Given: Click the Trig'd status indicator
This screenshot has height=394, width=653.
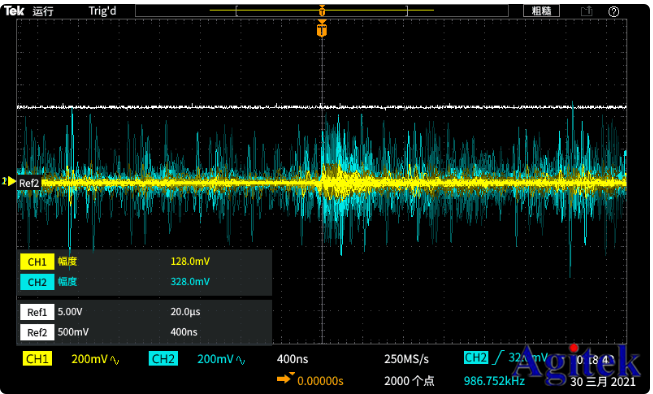Looking at the screenshot, I should [x=102, y=11].
